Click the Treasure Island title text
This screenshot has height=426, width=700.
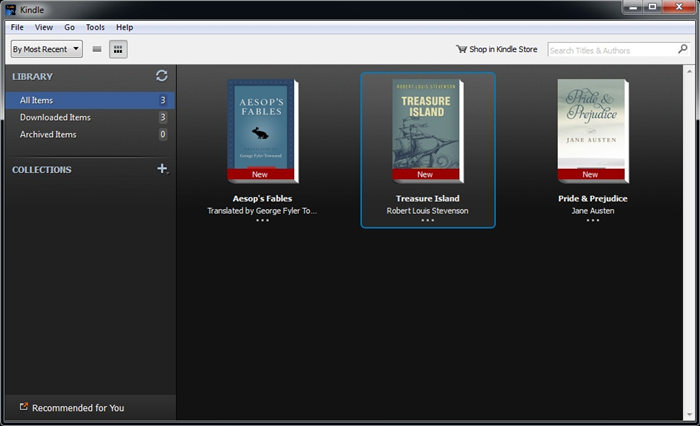pos(428,198)
